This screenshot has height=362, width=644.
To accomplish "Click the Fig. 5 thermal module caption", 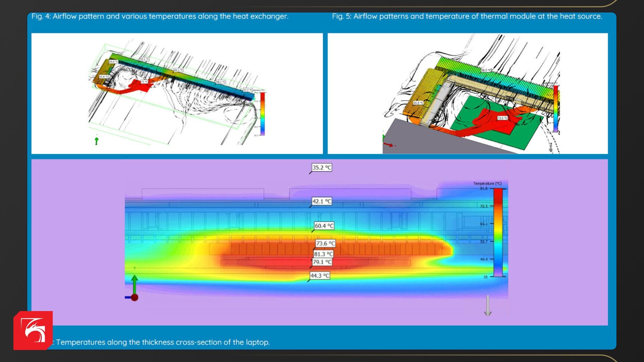I will pos(467,16).
